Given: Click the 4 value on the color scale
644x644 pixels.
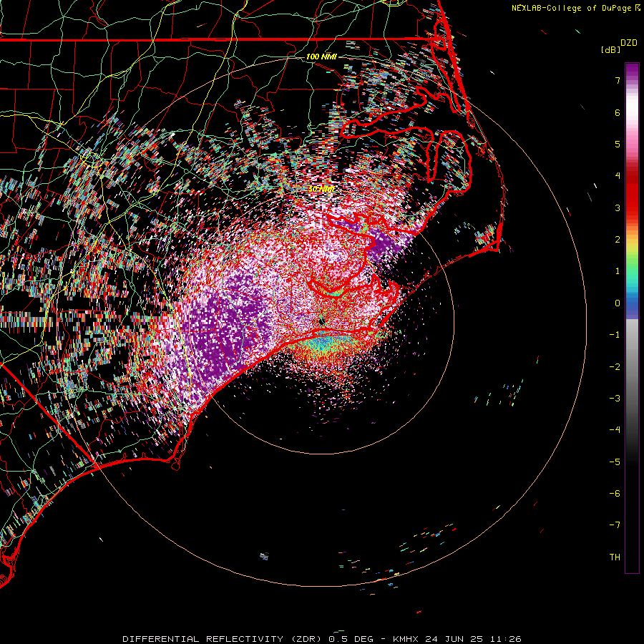Looking at the screenshot, I should (x=618, y=176).
